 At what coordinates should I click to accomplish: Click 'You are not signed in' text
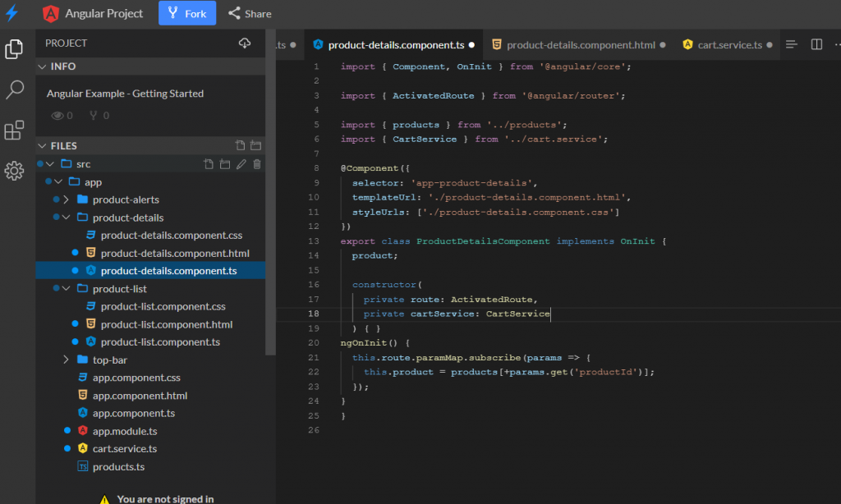[165, 499]
